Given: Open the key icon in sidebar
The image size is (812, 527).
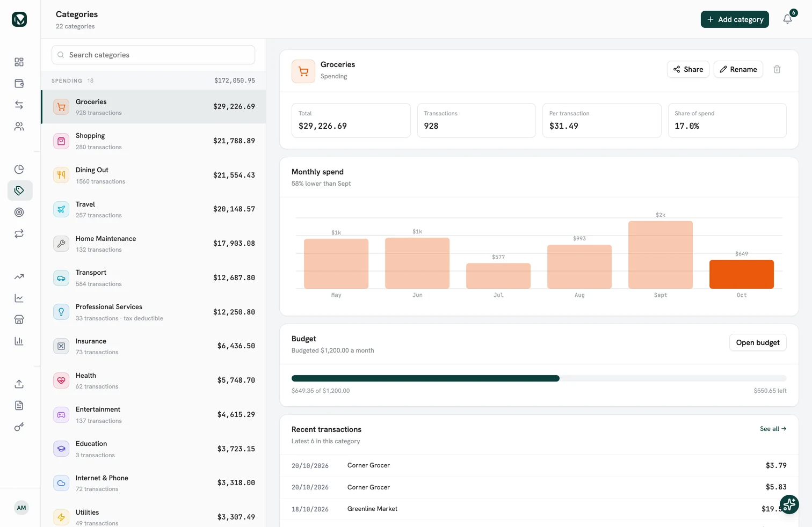Looking at the screenshot, I should point(19,427).
